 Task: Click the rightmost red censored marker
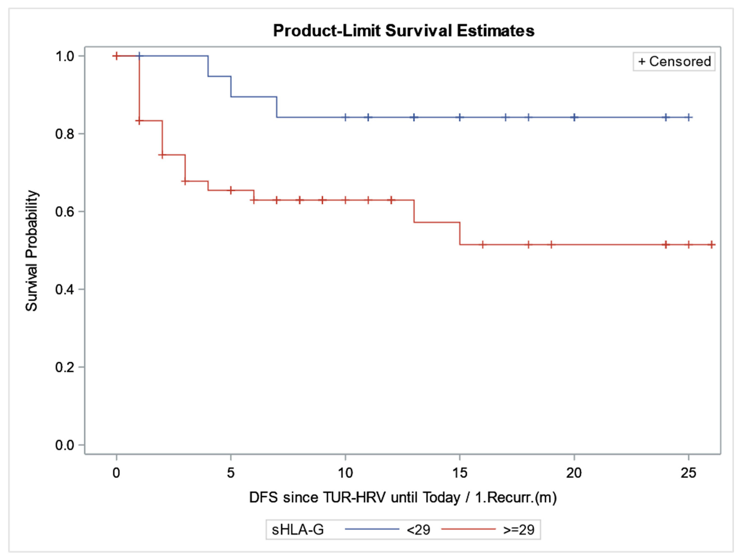click(711, 244)
